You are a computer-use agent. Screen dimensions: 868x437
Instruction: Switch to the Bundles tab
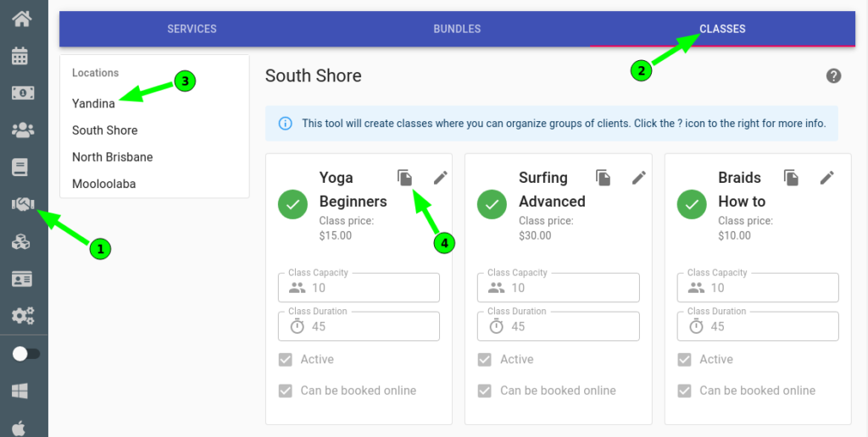tap(457, 29)
